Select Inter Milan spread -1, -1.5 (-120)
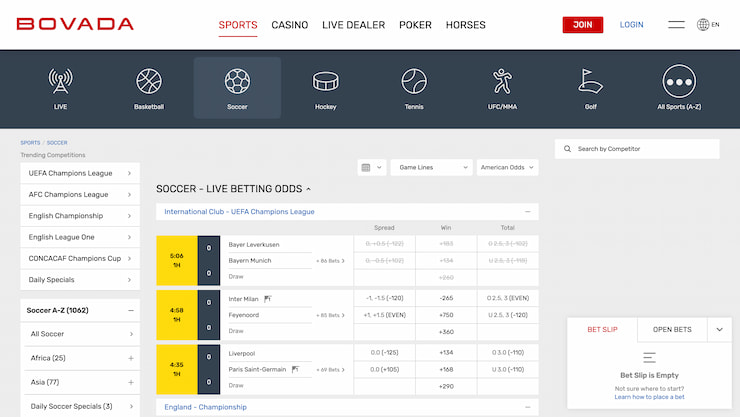This screenshot has height=417, width=740. click(x=384, y=298)
